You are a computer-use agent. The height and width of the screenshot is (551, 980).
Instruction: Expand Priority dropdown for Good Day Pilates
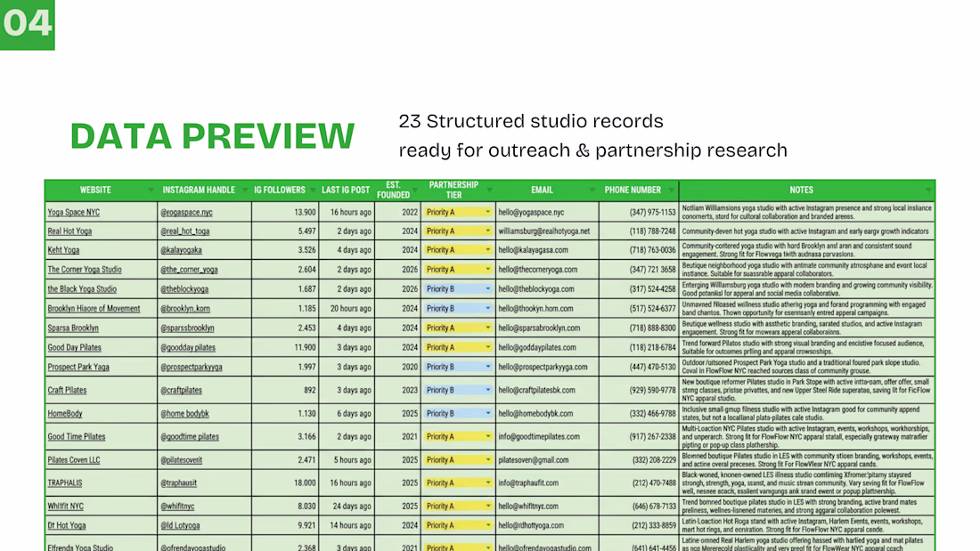(x=488, y=347)
